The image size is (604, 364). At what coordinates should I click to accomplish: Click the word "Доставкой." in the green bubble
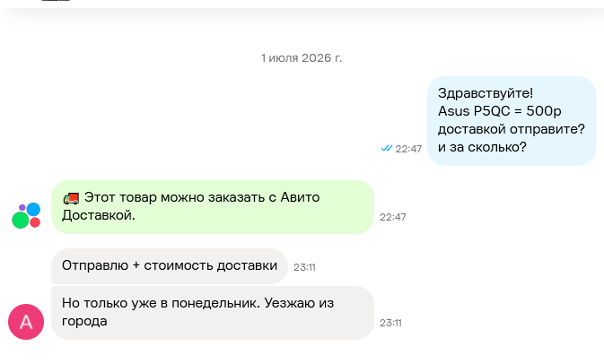tap(99, 215)
